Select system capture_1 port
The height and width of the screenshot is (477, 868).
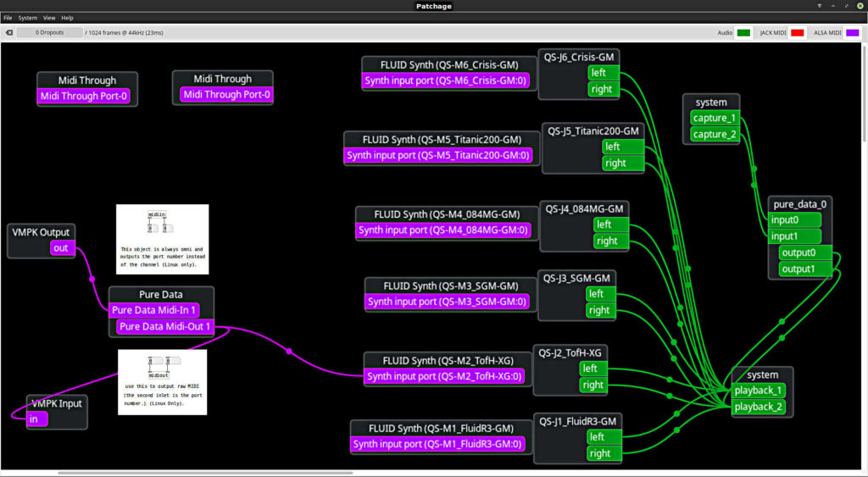pos(715,118)
